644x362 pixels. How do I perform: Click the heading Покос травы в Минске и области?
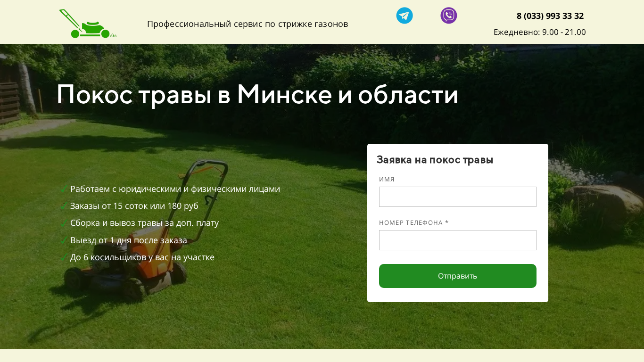pos(257,94)
